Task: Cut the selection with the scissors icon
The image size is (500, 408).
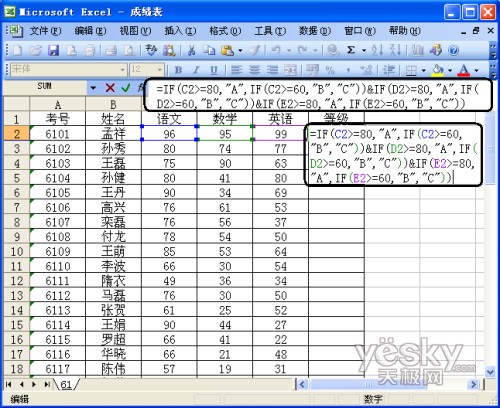Action: [191, 51]
